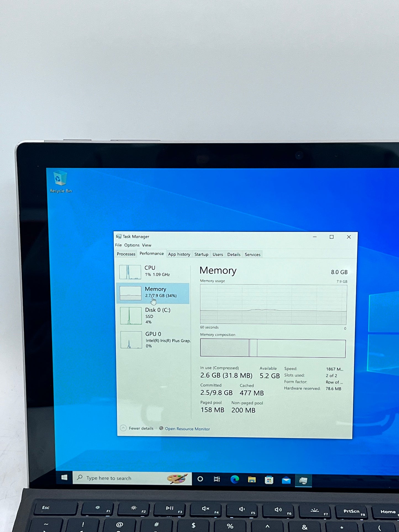Minimize the Task Manager window
The width and height of the screenshot is (399, 532).
(x=315, y=237)
